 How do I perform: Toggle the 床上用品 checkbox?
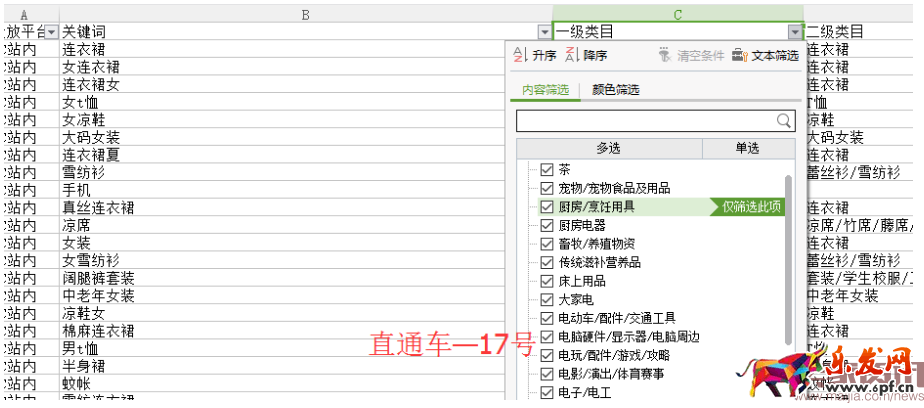pos(546,281)
